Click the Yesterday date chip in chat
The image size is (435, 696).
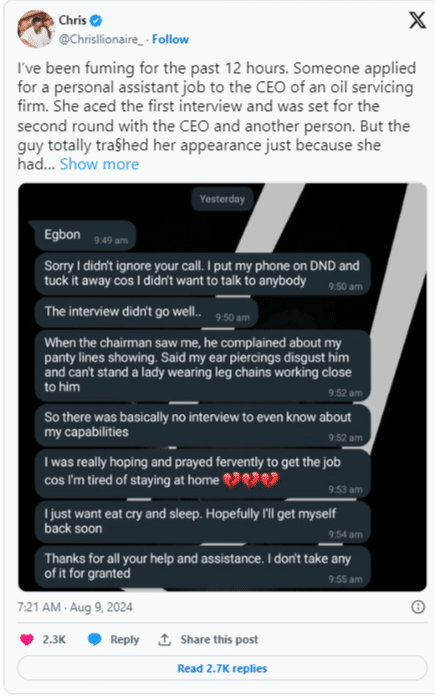point(222,199)
